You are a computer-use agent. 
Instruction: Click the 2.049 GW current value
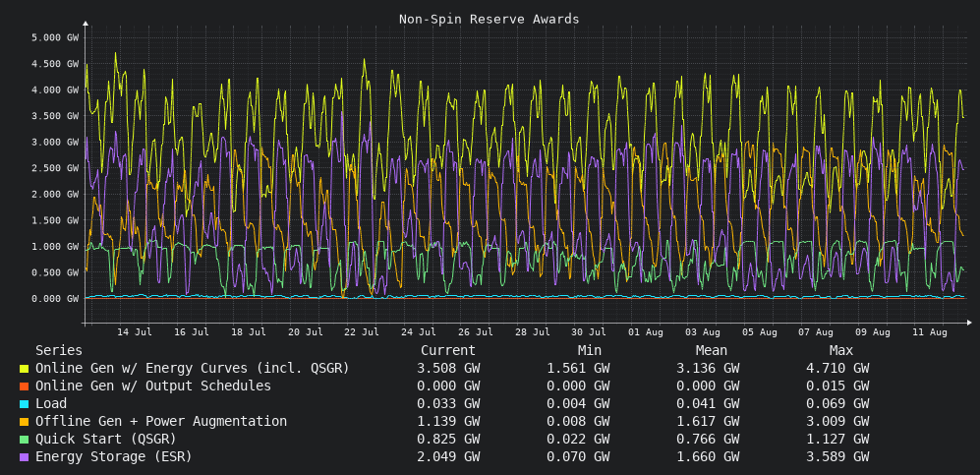pos(448,457)
